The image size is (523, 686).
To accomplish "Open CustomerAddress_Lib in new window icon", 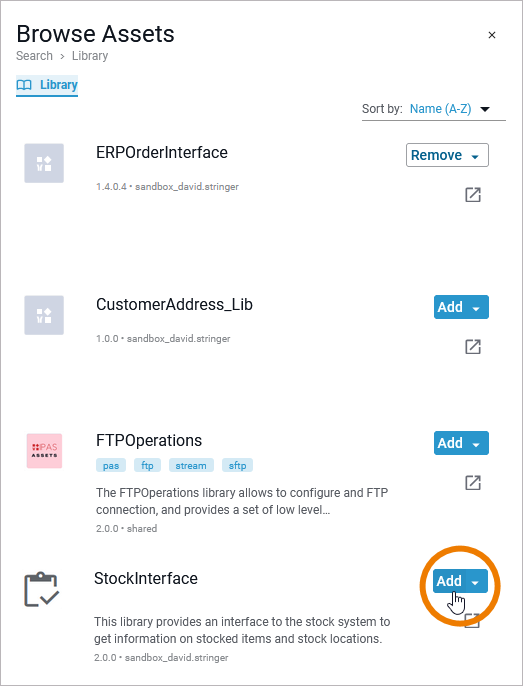I will (473, 346).
